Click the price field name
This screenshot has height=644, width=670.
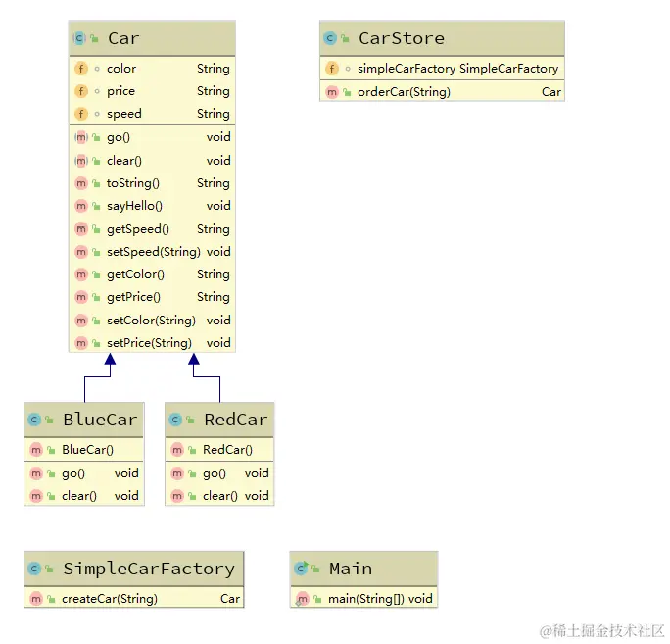pyautogui.click(x=120, y=91)
